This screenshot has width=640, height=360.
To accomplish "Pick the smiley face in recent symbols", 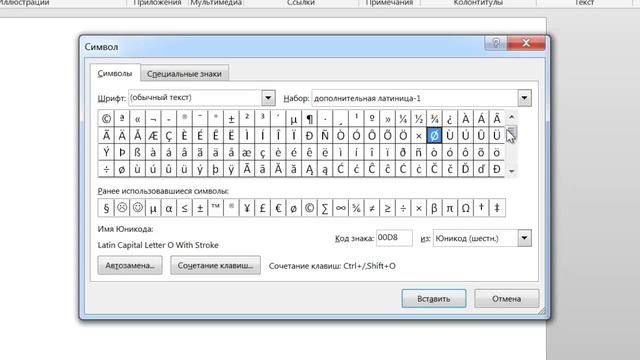I will (x=138, y=208).
